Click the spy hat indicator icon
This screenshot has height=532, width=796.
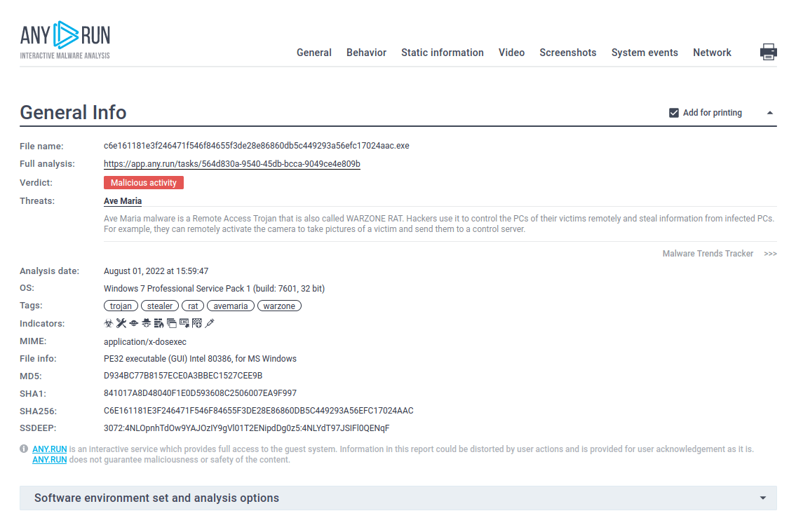coord(146,323)
